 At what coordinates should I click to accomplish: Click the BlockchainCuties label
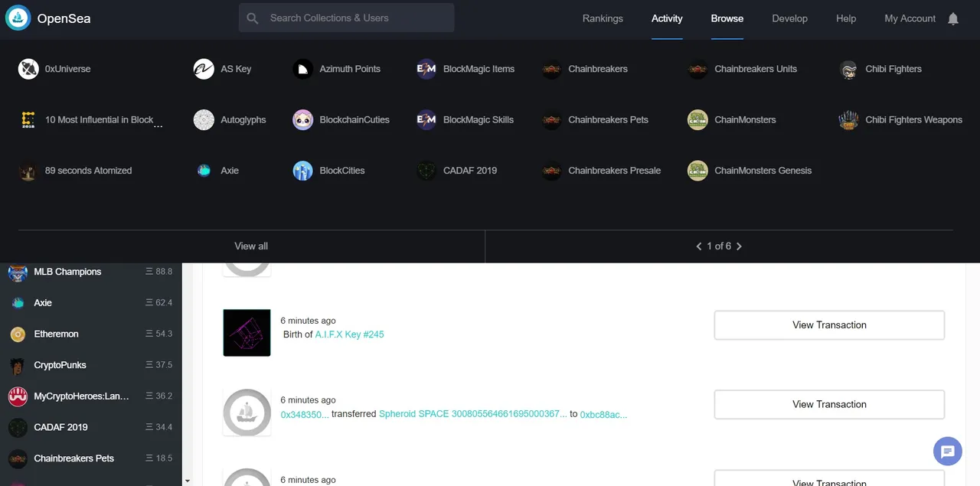[x=354, y=120]
